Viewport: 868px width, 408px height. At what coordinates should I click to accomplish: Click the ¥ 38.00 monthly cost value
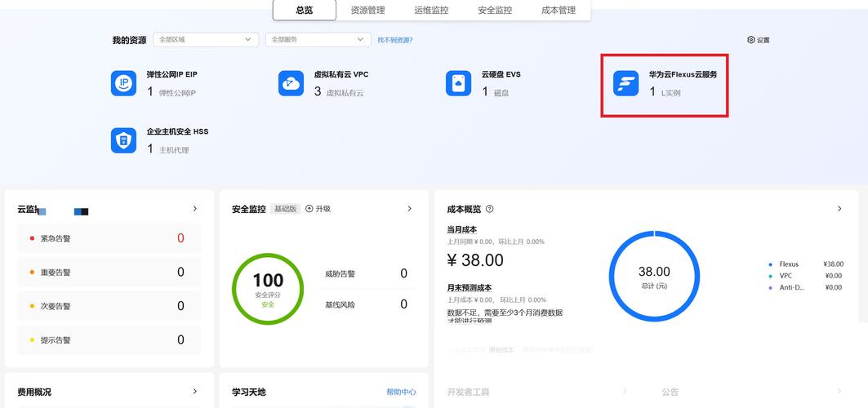[x=475, y=260]
